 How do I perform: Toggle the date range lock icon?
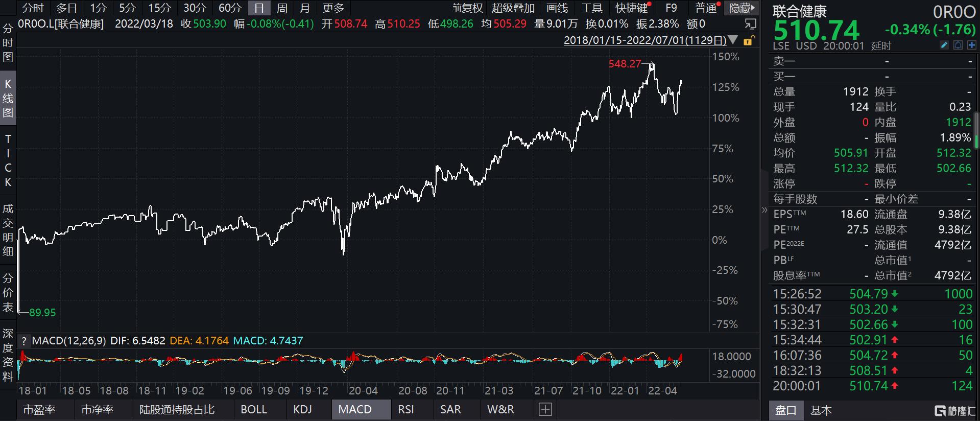[749, 40]
